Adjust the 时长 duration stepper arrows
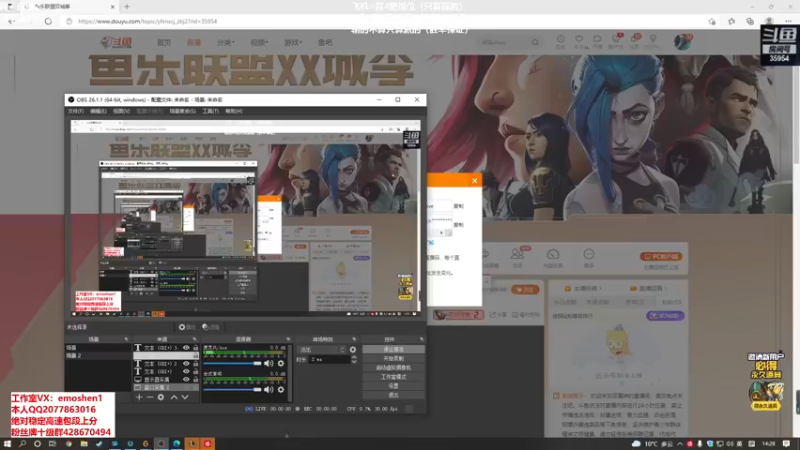The width and height of the screenshot is (800, 450). tap(354, 359)
